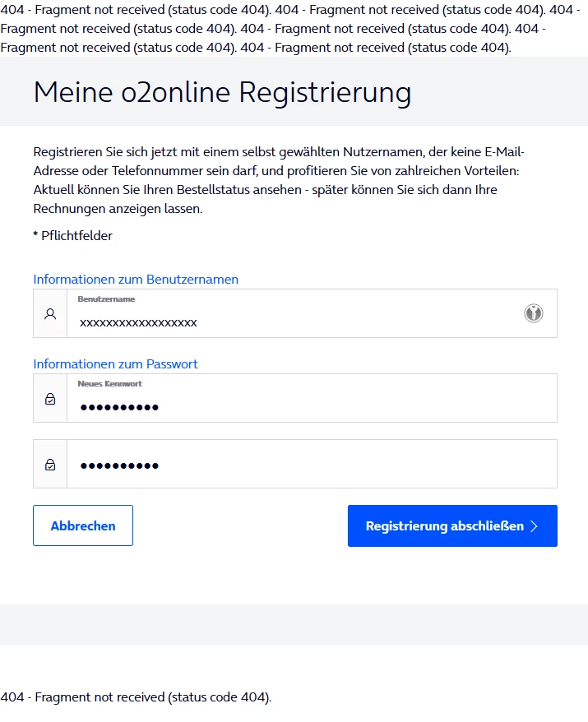Open the Informationen zum Passwort link
The width and height of the screenshot is (588, 722).
coord(115,364)
